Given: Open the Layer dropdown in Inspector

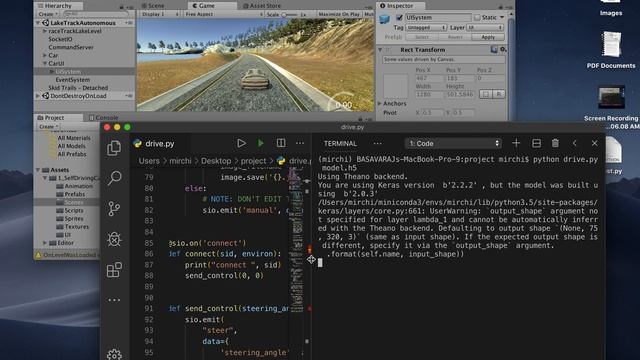Looking at the screenshot, I should point(485,27).
